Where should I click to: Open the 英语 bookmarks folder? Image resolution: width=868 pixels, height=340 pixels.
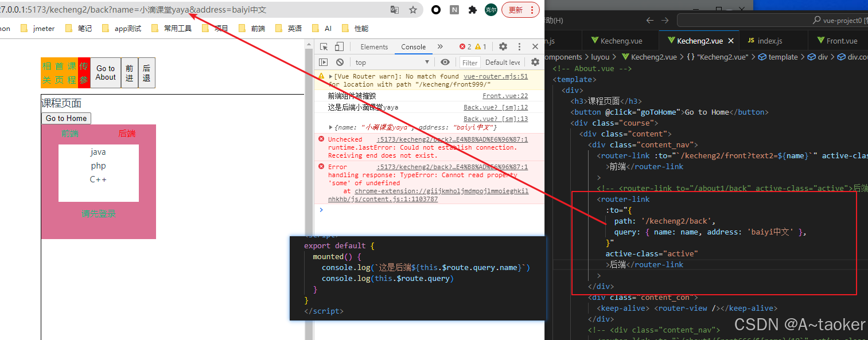[x=288, y=28]
